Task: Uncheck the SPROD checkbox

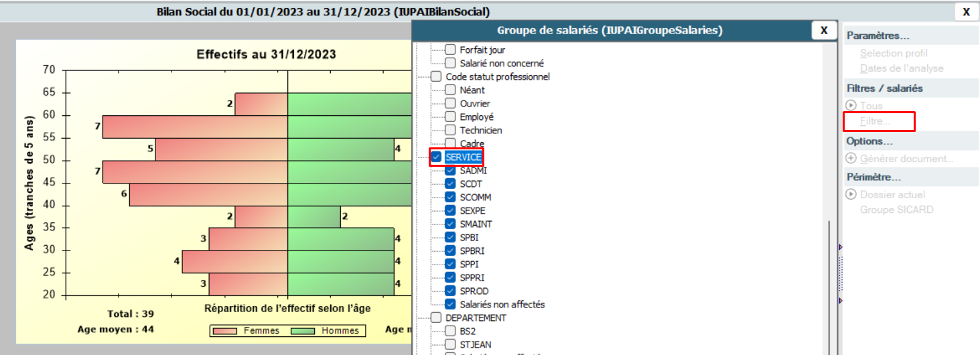Action: (450, 291)
